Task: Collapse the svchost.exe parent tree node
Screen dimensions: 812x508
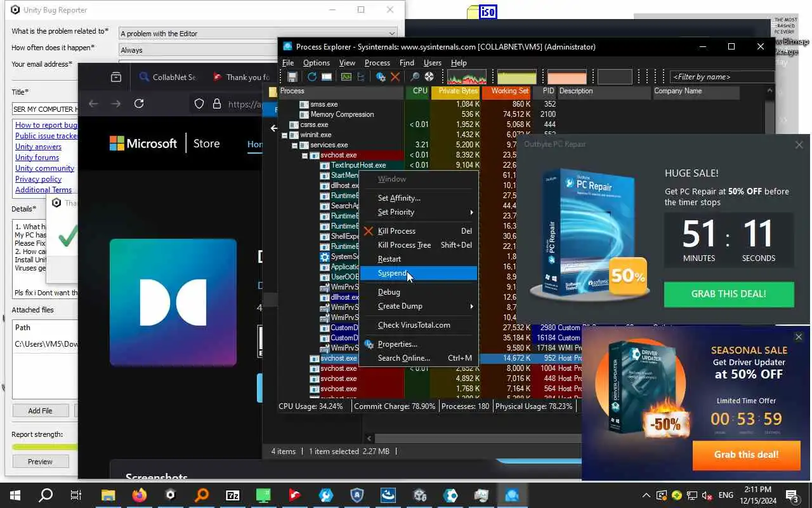Action: pos(304,155)
